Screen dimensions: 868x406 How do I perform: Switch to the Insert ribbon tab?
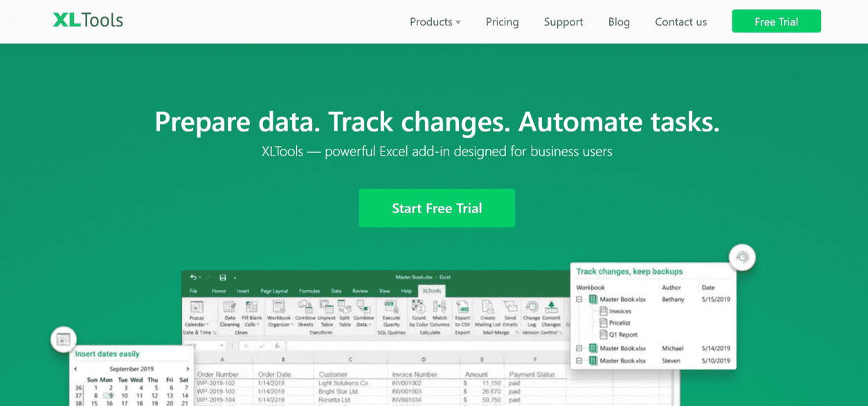pyautogui.click(x=243, y=291)
